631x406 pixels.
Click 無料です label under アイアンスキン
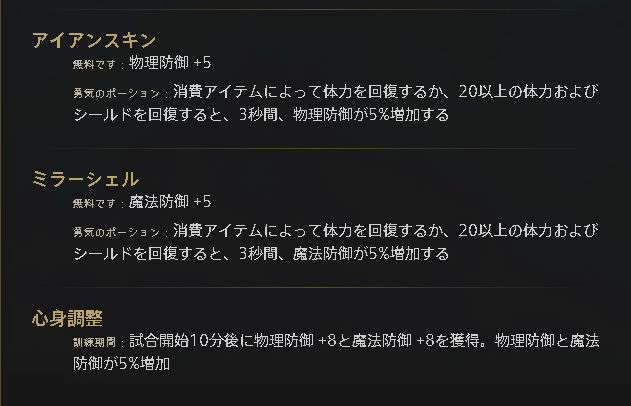[95, 64]
